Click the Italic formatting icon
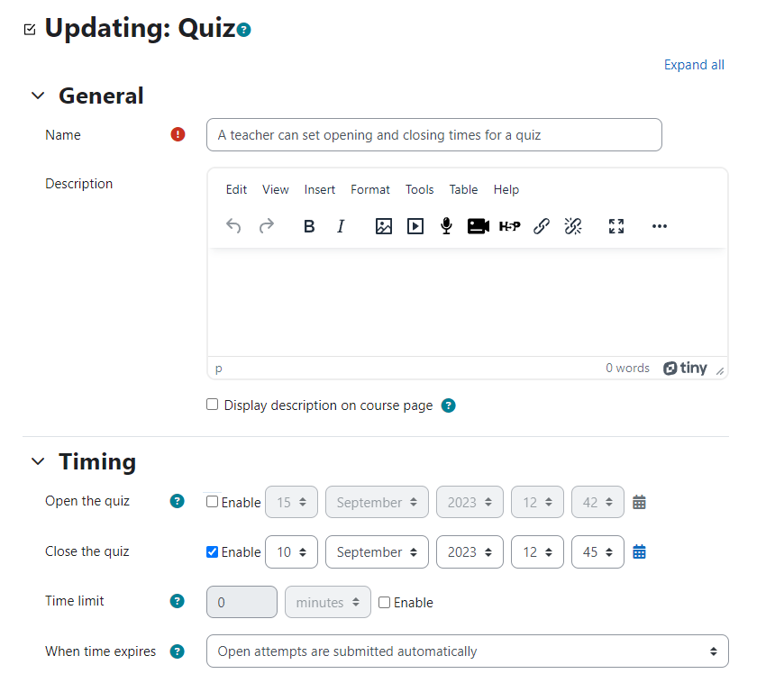 (x=341, y=226)
